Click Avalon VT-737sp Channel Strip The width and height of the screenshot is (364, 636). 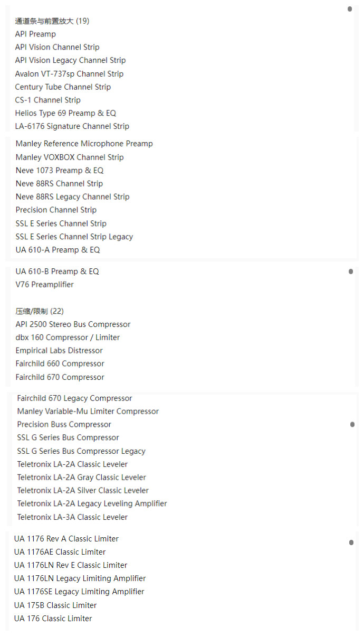69,73
